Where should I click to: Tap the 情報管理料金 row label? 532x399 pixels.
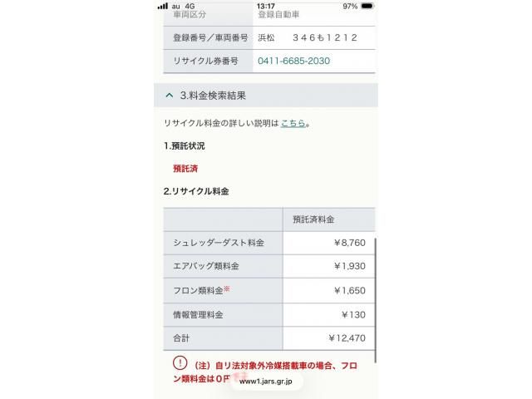(198, 315)
